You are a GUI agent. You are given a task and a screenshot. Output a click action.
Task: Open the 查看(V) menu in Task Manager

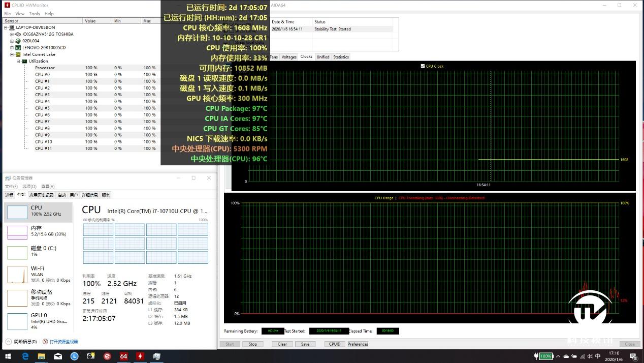(48, 186)
